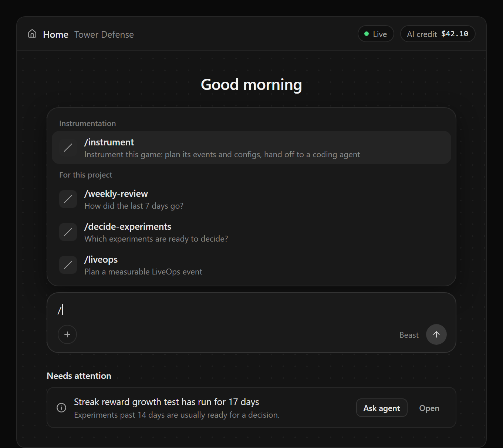
Task: Click the slash icon beside /instrument
Action: click(x=68, y=148)
